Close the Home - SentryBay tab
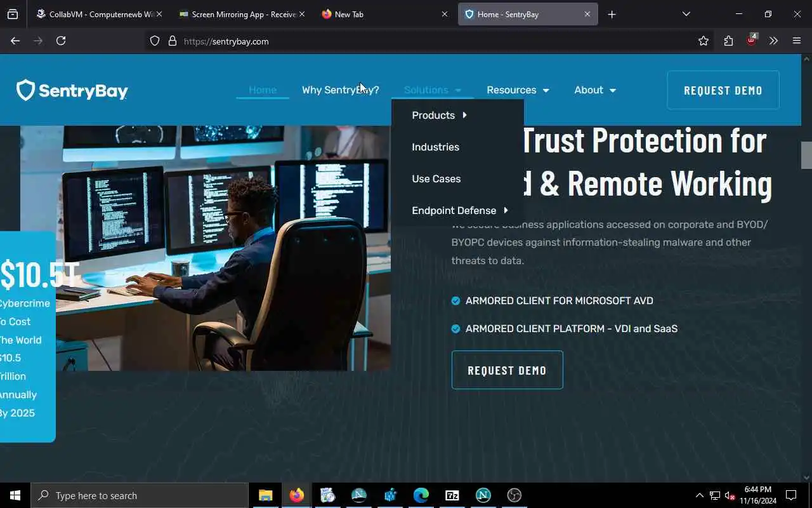 coord(587,14)
